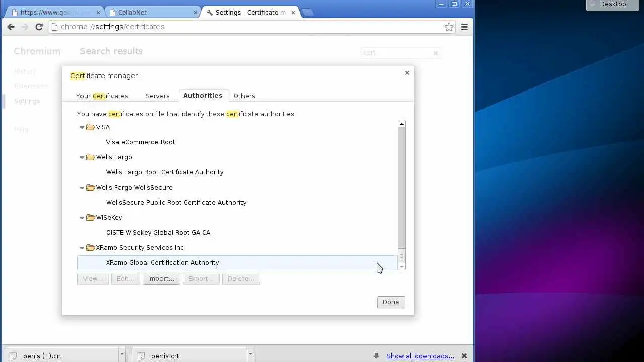Click the Import... button
644x362 pixels.
pos(161,278)
